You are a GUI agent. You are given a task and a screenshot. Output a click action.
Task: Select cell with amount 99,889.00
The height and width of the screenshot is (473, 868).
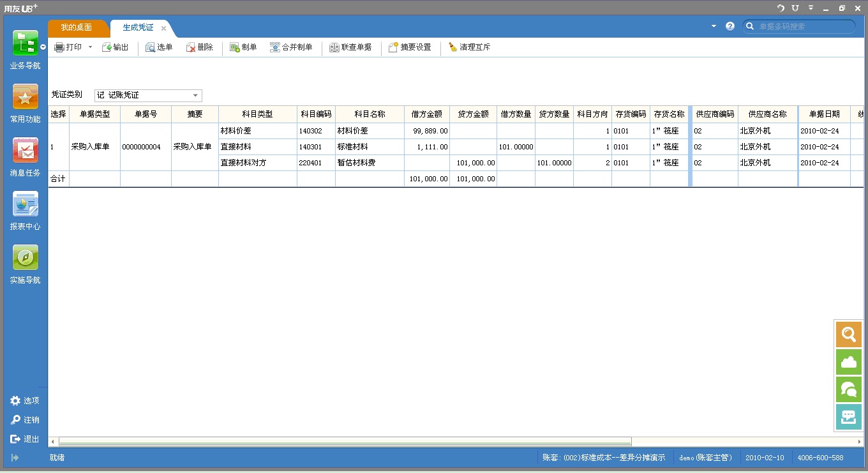point(427,131)
